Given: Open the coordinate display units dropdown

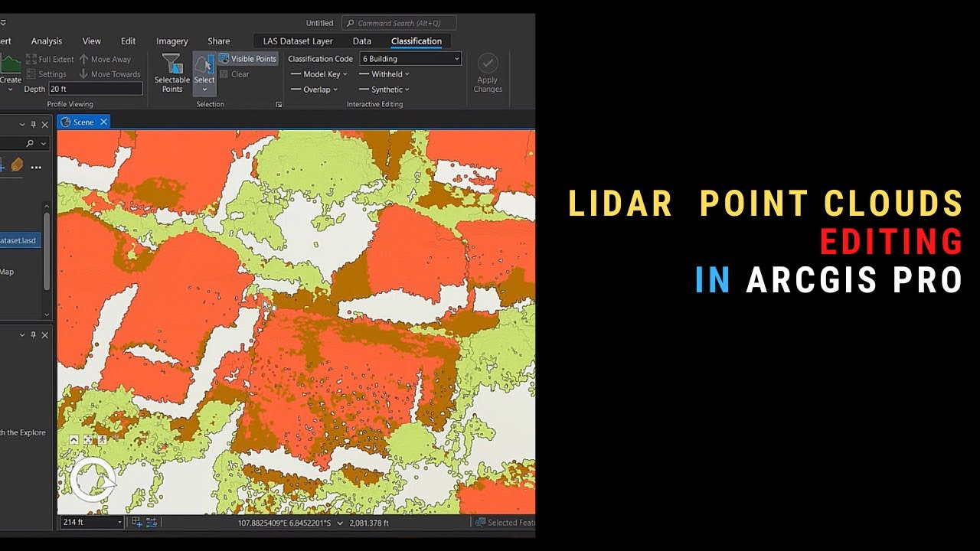Looking at the screenshot, I should 341,523.
